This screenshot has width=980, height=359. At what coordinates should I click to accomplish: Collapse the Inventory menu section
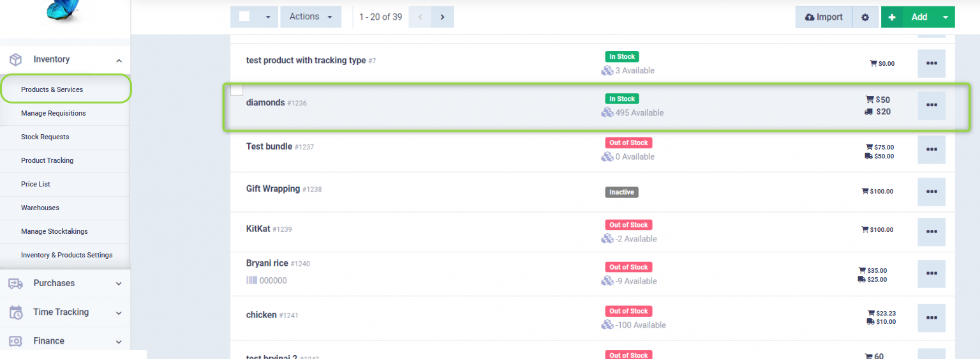click(x=119, y=60)
